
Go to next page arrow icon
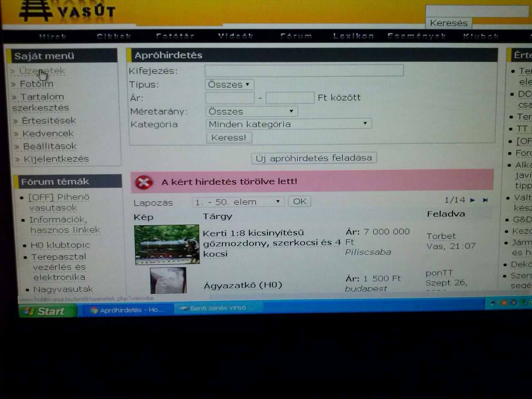click(x=473, y=200)
